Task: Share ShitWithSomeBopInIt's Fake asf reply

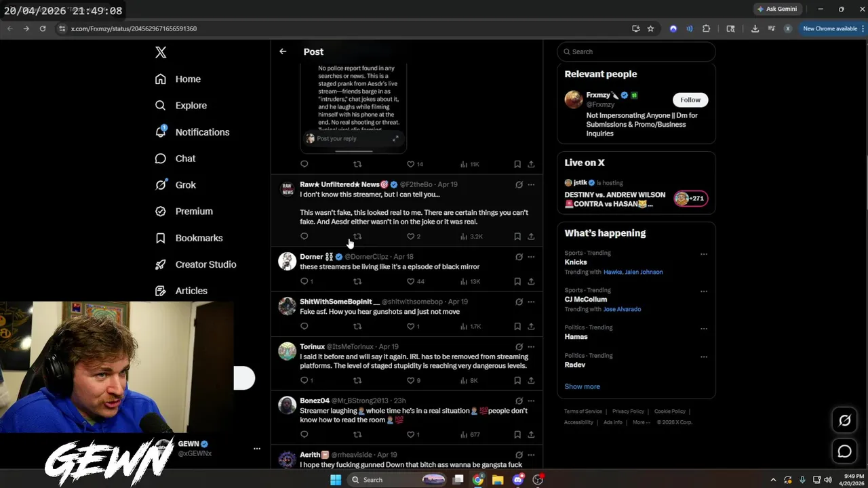Action: [x=531, y=326]
